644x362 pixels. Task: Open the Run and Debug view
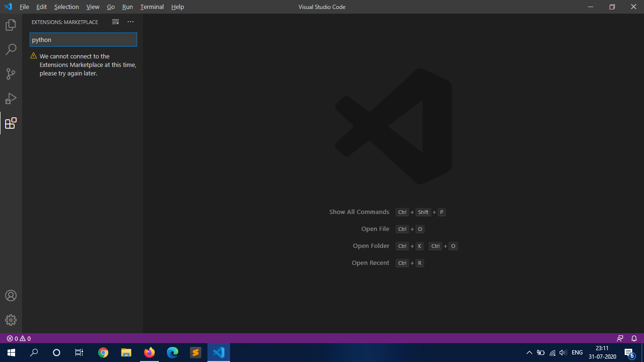10,98
